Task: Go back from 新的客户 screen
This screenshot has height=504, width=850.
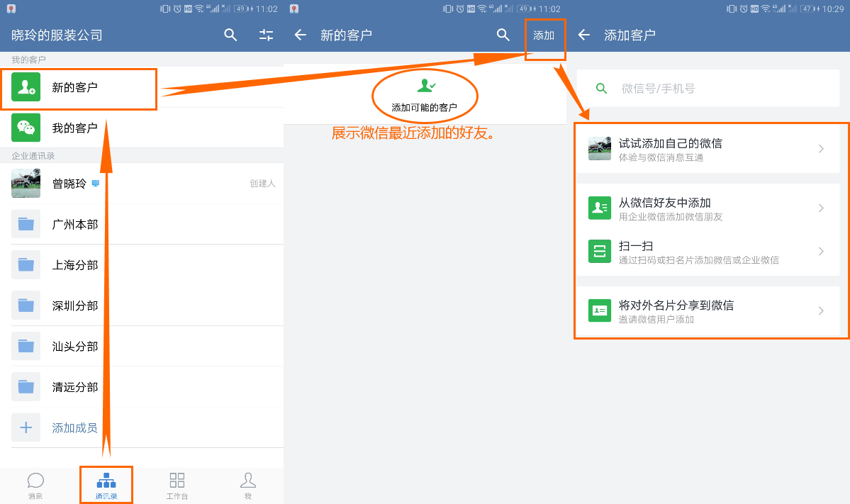Action: coord(301,35)
